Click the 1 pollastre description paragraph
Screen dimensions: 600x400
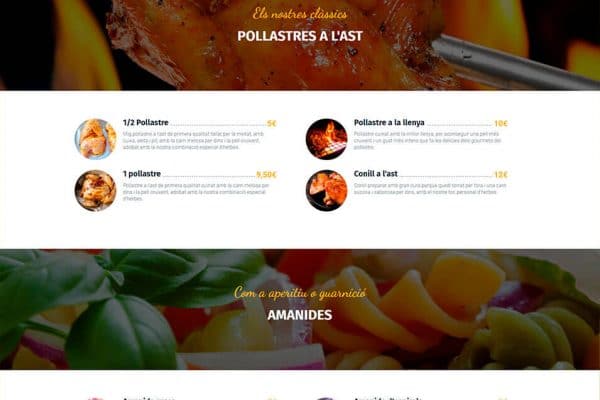pyautogui.click(x=196, y=192)
